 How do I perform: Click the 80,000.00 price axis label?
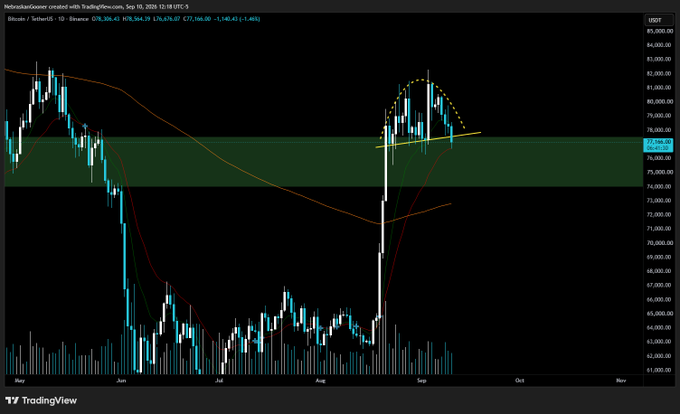tap(659, 102)
